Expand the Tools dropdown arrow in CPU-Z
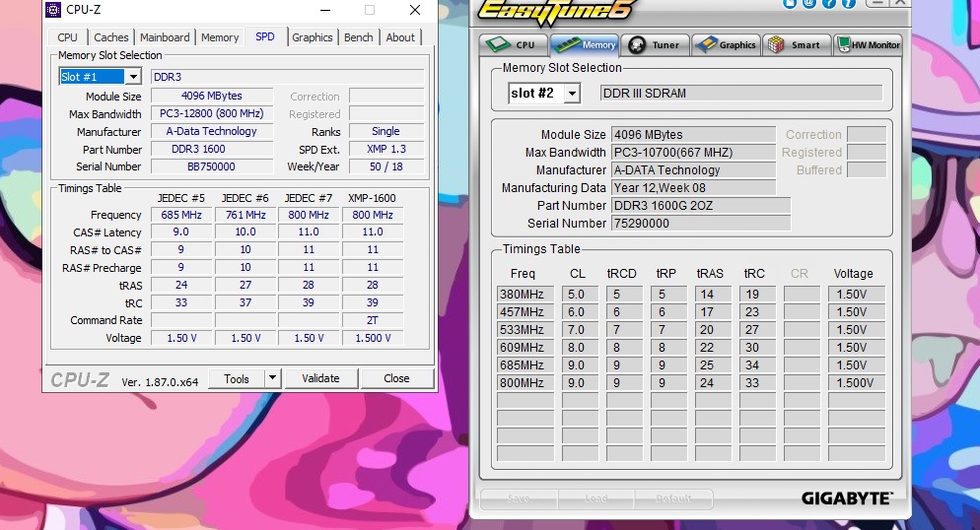 coord(272,378)
